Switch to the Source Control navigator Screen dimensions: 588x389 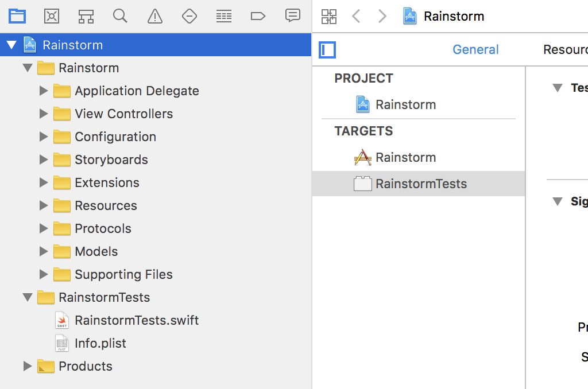52,16
